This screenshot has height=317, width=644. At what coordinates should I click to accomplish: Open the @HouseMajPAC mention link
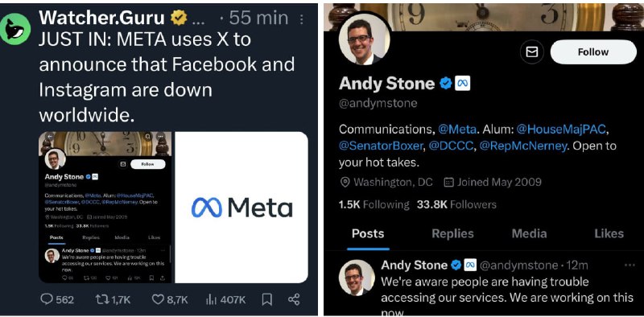561,130
